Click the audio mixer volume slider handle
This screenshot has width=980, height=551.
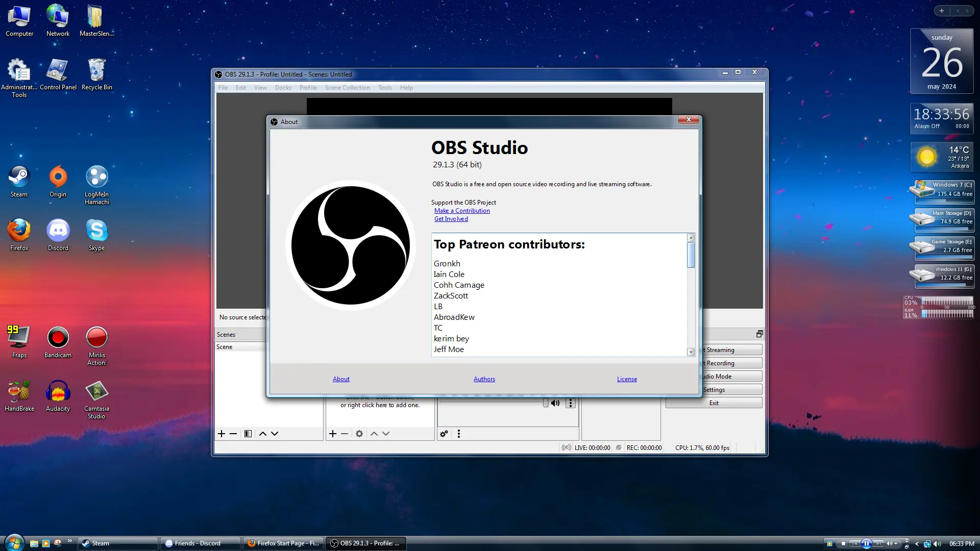(546, 403)
